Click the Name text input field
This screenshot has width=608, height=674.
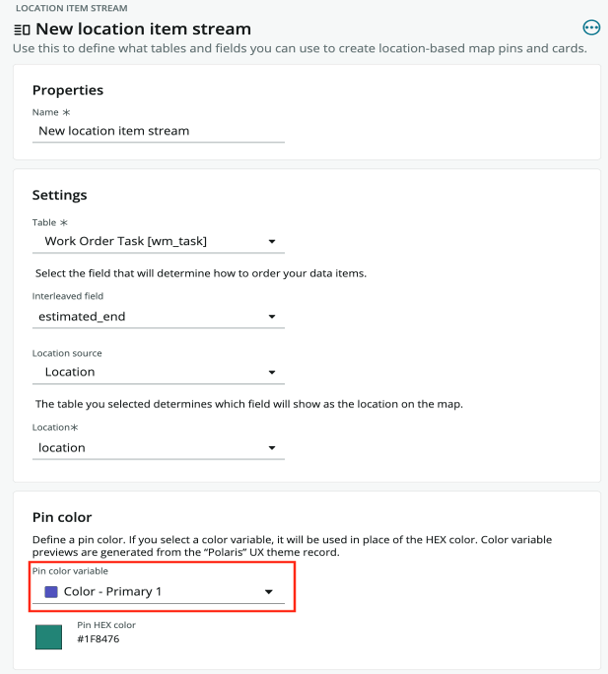pyautogui.click(x=158, y=131)
